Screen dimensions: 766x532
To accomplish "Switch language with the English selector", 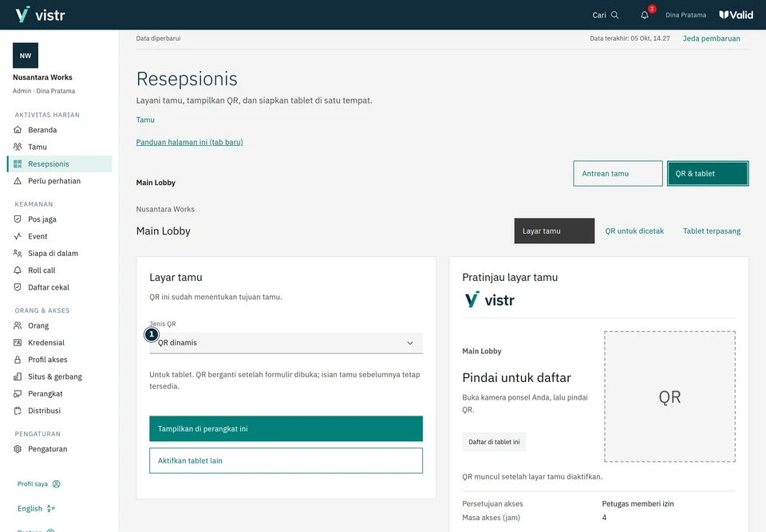I will (36, 509).
